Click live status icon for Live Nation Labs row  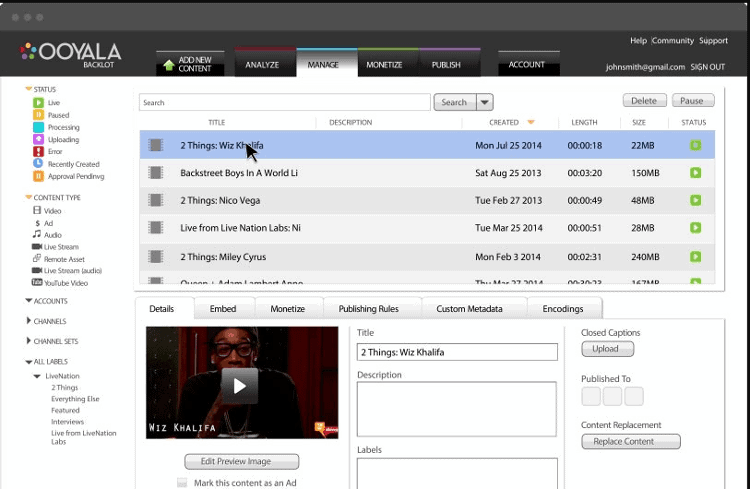pyautogui.click(x=695, y=228)
